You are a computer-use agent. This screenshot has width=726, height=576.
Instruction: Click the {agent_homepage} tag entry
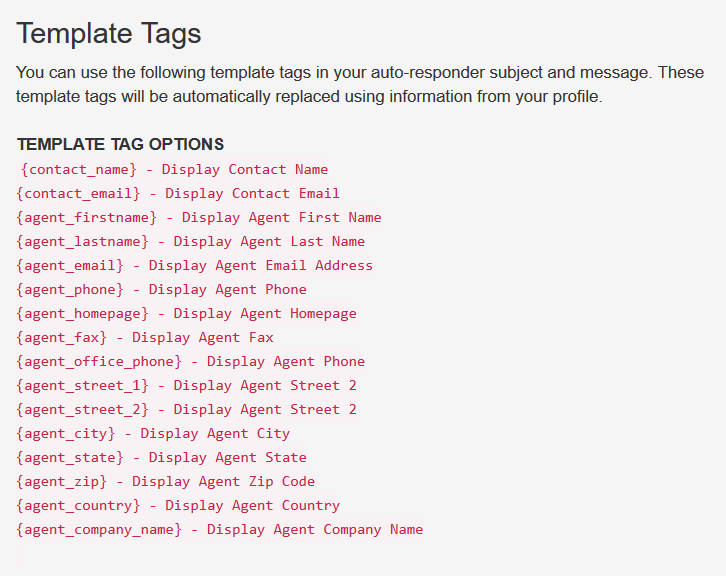186,314
